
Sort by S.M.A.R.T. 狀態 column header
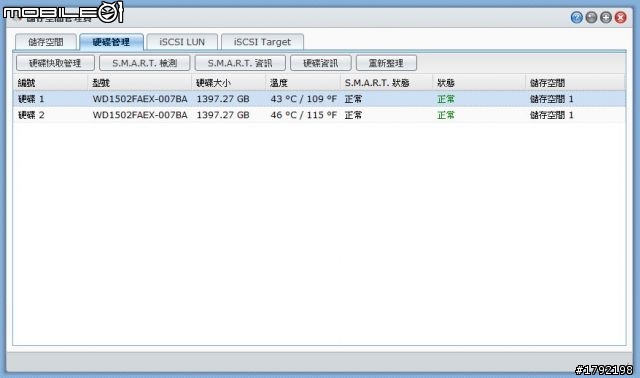click(x=387, y=83)
